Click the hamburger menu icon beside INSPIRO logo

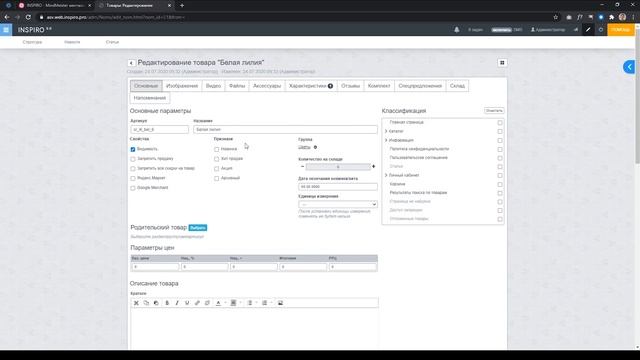6,30
